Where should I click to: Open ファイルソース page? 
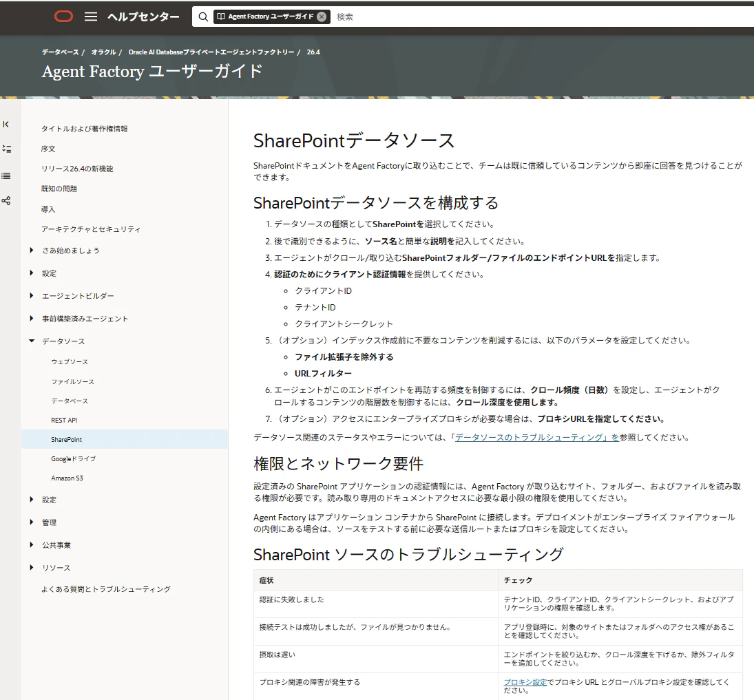point(72,382)
